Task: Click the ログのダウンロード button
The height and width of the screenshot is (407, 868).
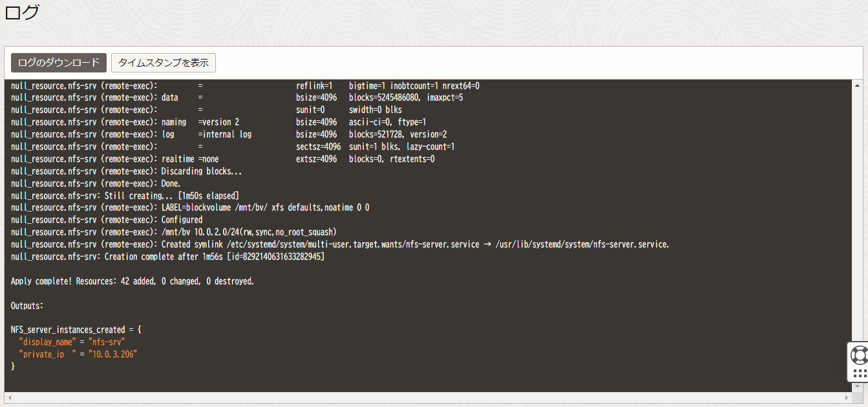Action: pos(59,63)
